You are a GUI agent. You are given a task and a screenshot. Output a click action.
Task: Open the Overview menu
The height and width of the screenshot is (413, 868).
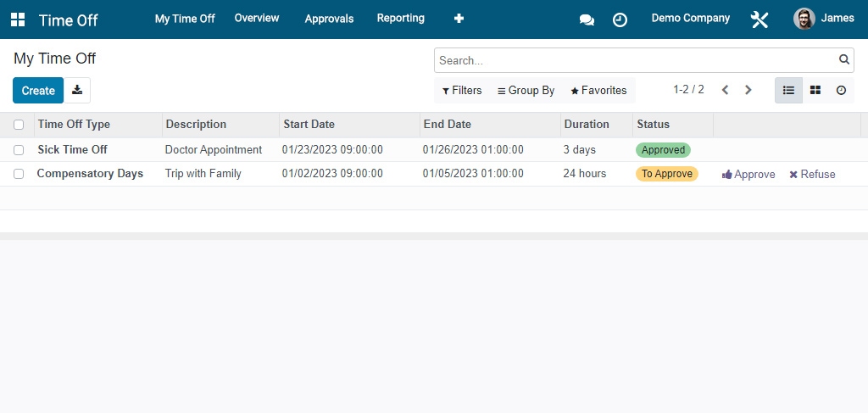[x=257, y=19]
